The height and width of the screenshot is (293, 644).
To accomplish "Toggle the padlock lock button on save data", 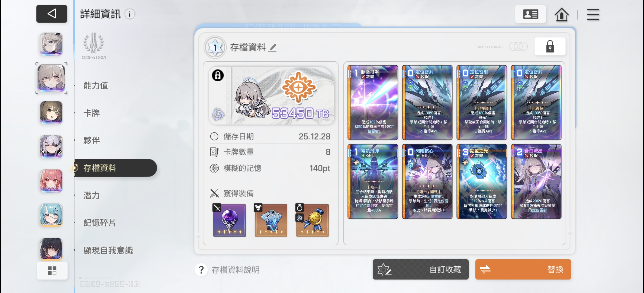I will pos(550,46).
